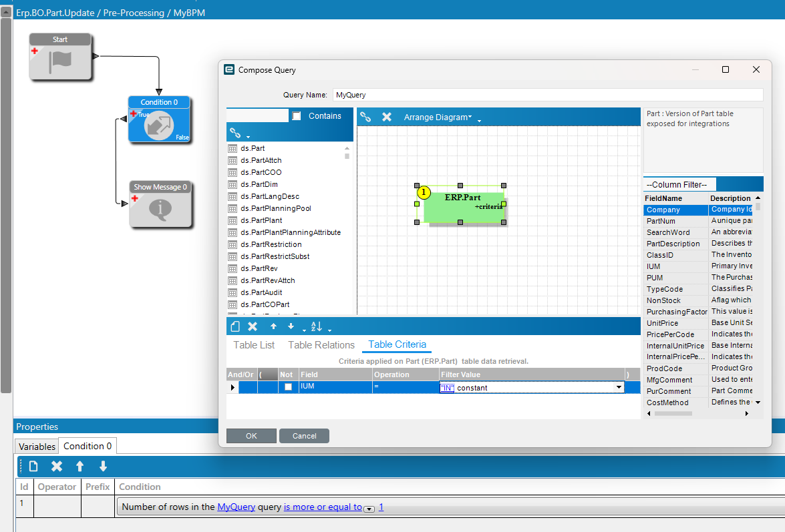Click move criteria down arrow

tap(291, 326)
